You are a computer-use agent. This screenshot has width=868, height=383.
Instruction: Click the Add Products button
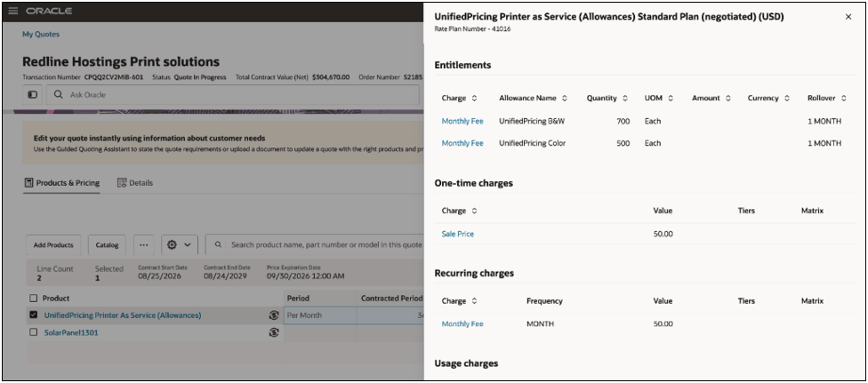53,244
